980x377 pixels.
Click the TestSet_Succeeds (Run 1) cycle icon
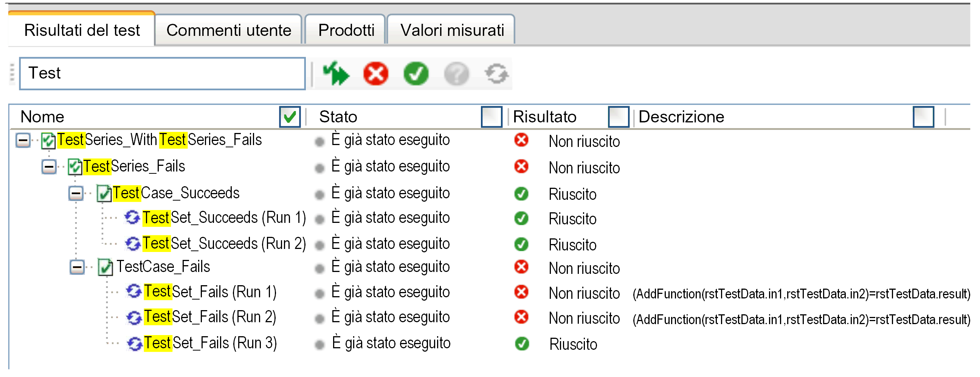coord(132,217)
